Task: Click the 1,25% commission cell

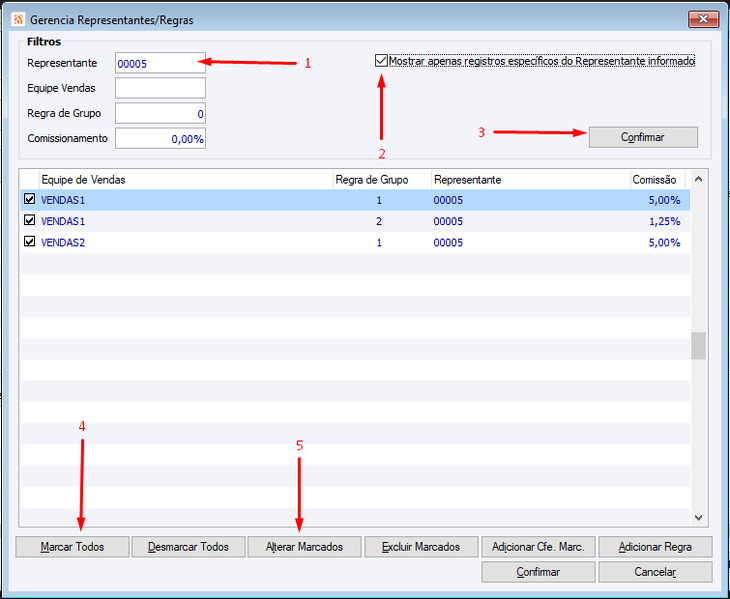Action: coord(664,222)
